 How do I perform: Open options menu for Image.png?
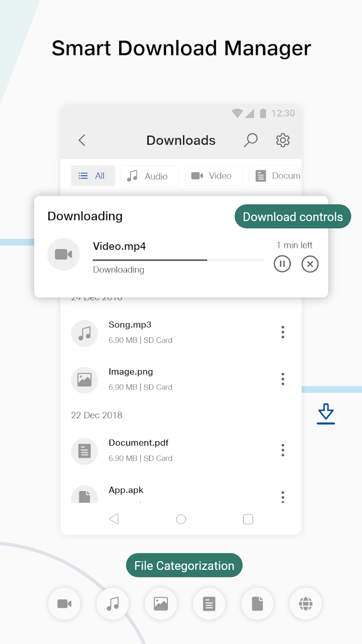pos(283,379)
